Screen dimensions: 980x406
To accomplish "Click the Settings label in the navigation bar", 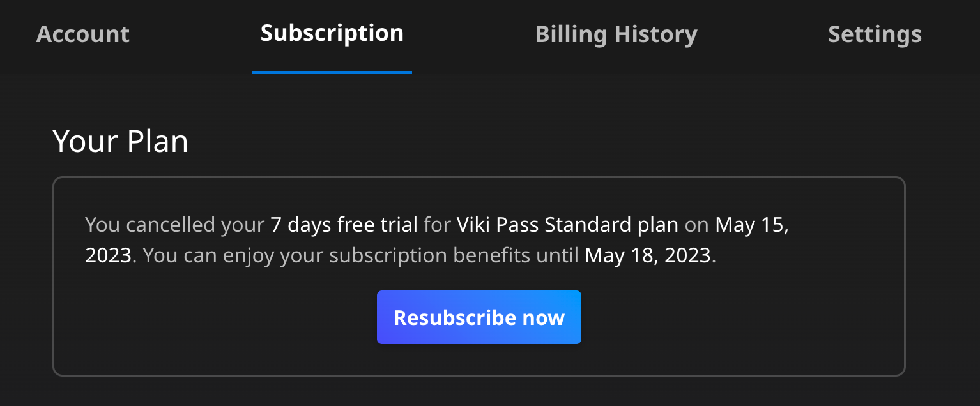I will point(875,34).
